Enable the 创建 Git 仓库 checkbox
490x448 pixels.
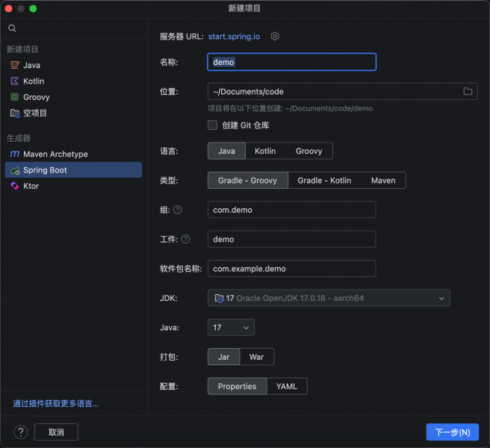tap(212, 125)
